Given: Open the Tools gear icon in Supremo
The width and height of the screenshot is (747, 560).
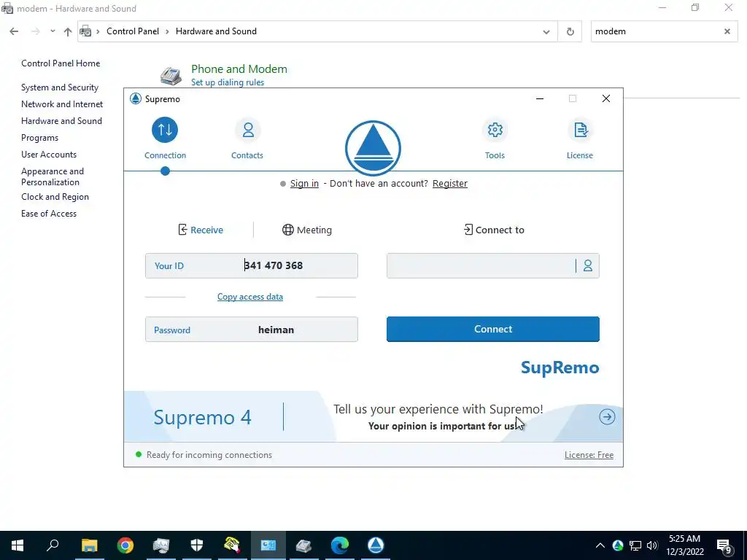Looking at the screenshot, I should click(x=495, y=130).
